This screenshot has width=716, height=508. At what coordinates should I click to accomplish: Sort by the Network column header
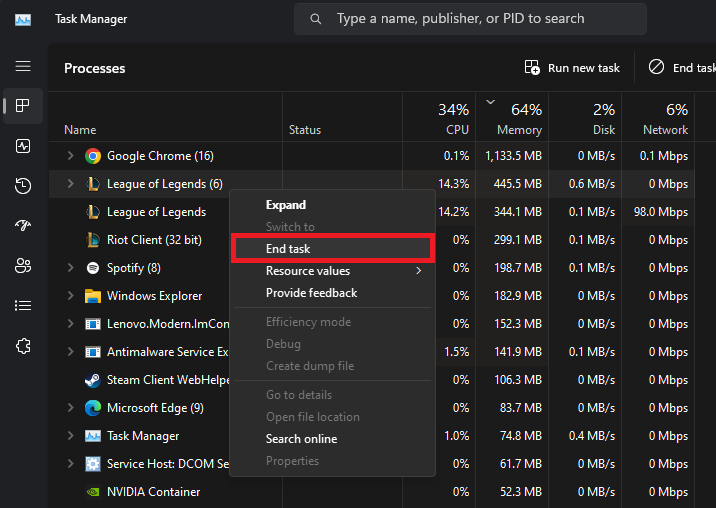coord(658,117)
